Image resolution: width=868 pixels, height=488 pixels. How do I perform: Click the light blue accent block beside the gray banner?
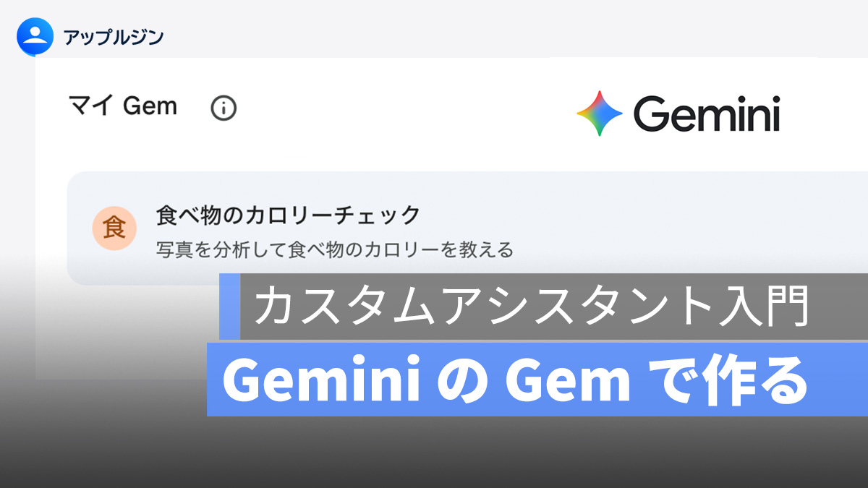[229, 307]
